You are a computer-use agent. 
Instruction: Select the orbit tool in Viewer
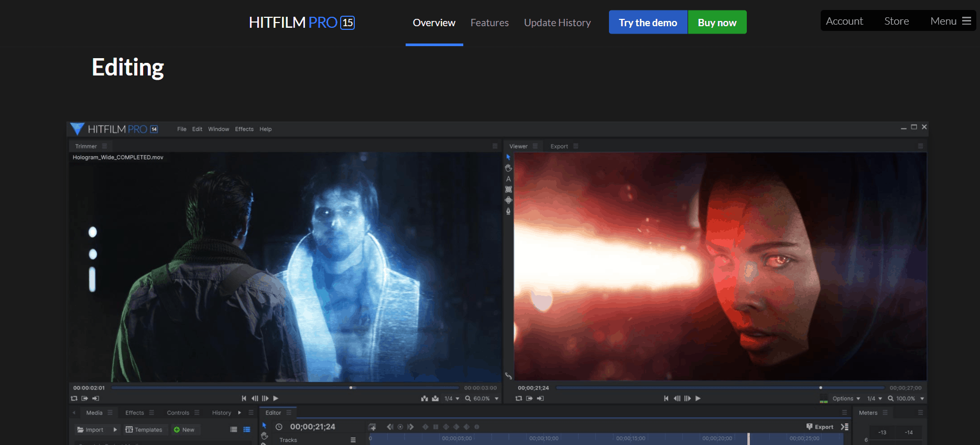tap(508, 200)
